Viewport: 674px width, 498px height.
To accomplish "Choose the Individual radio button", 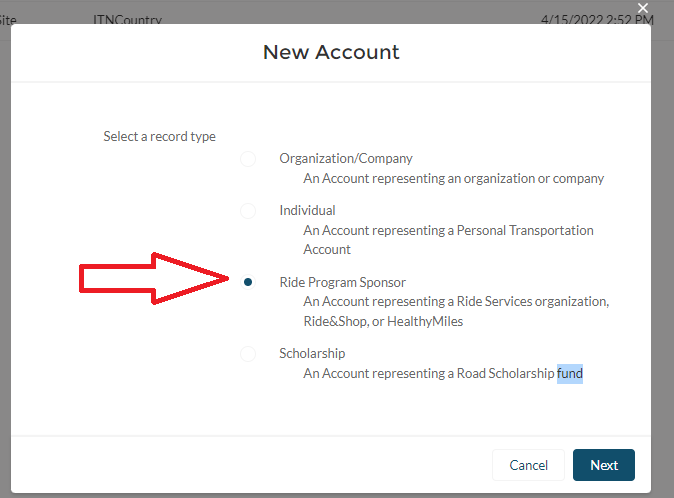I will click(248, 211).
